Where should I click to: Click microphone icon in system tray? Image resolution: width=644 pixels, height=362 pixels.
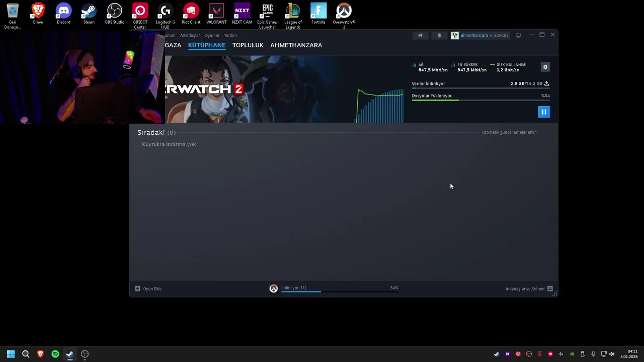coord(593,354)
